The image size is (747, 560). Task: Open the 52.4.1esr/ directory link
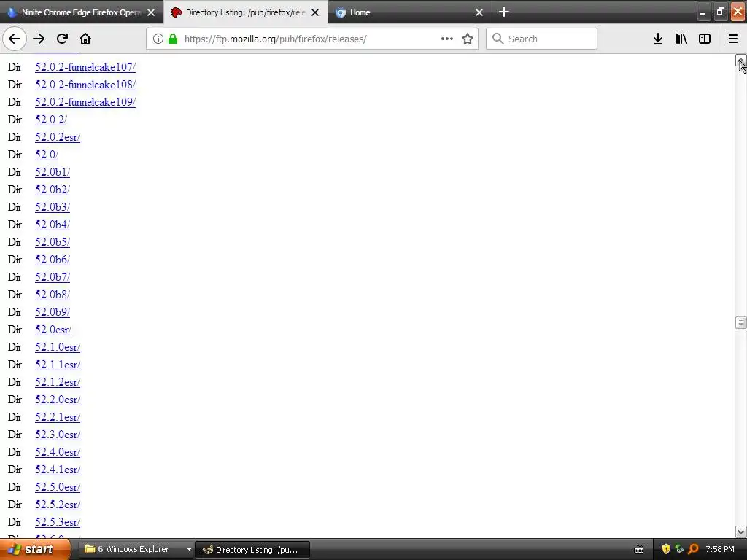[58, 470]
